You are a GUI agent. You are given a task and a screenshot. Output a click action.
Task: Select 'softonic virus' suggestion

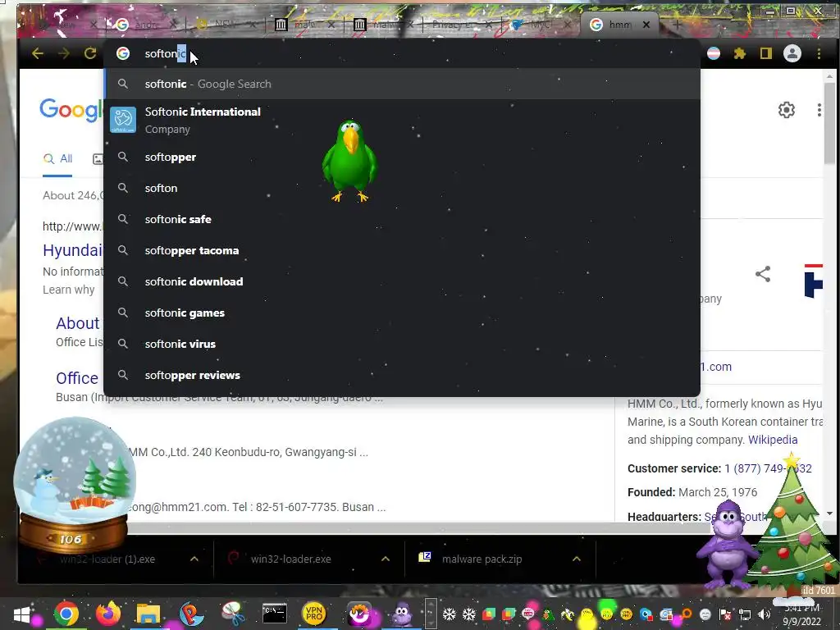[x=402, y=344]
